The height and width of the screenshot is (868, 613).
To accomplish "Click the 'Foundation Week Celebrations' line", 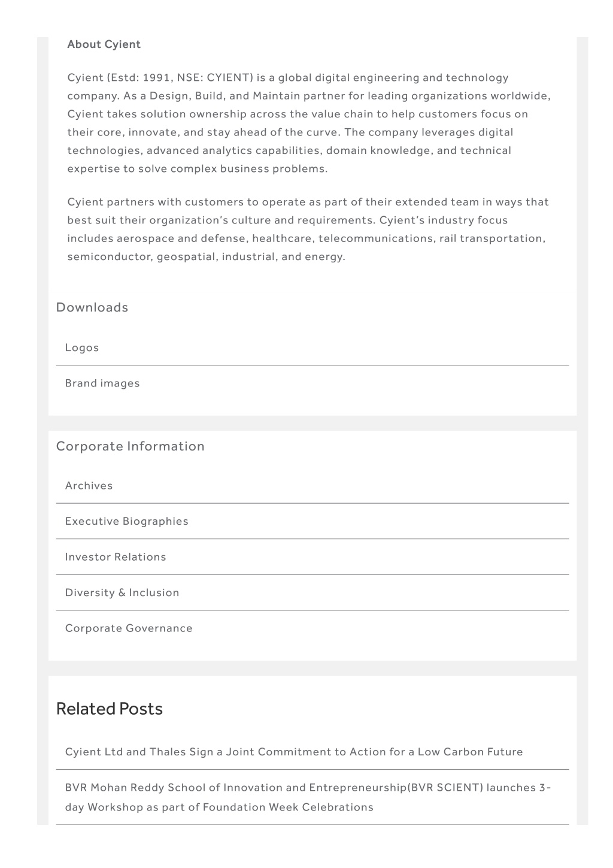I will pyautogui.click(x=219, y=807).
